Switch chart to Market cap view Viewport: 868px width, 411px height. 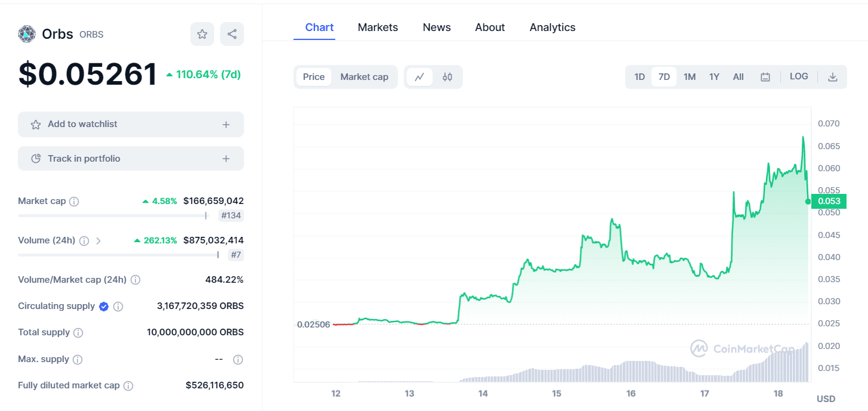tap(364, 76)
